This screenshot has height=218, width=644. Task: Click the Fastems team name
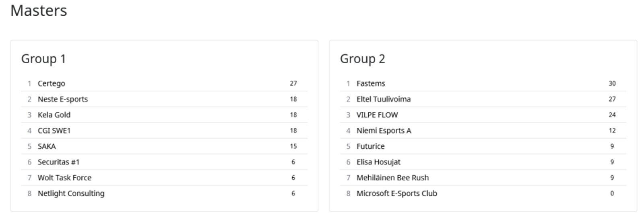click(371, 83)
